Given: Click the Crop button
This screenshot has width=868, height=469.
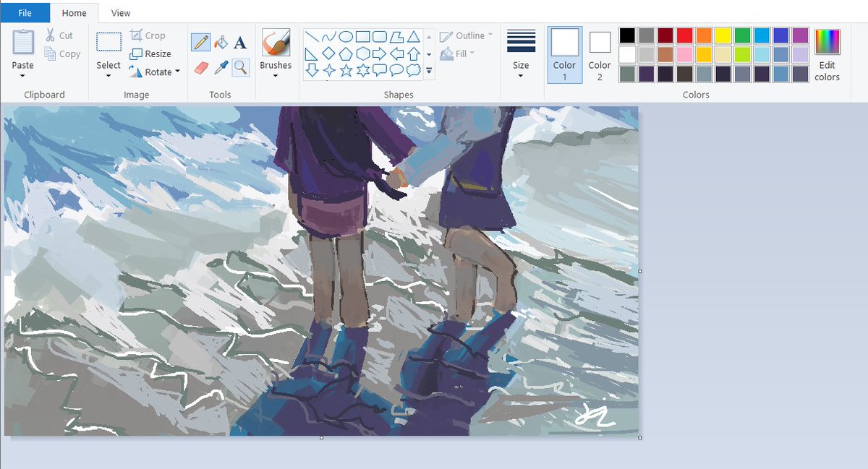Looking at the screenshot, I should (148, 35).
